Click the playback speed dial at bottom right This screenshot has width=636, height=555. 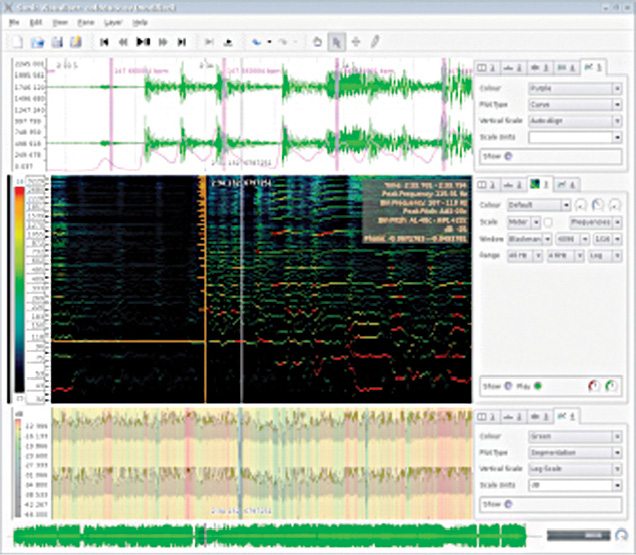pos(621,535)
